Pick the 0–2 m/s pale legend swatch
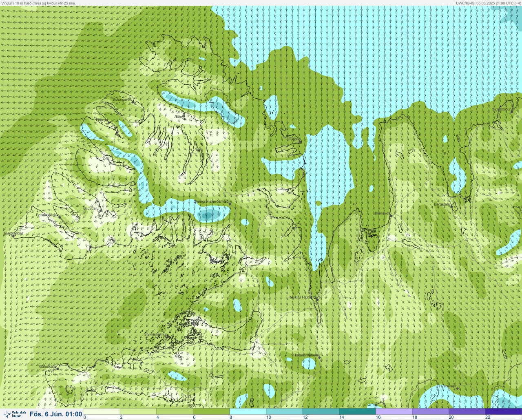This screenshot has height=420, width=522. pyautogui.click(x=102, y=411)
